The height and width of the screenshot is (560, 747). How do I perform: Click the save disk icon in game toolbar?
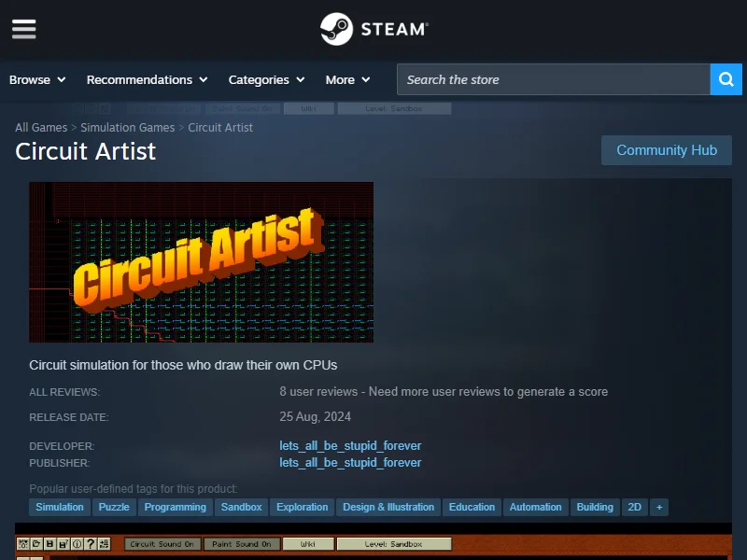(x=49, y=543)
